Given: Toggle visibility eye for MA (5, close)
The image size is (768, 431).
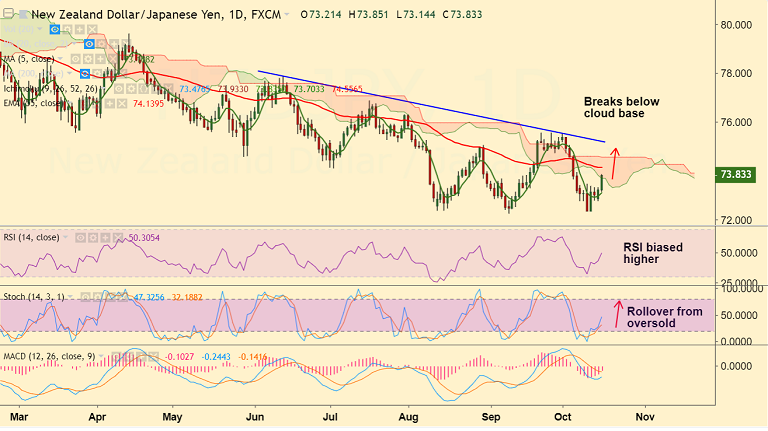Looking at the screenshot, I should point(75,59).
